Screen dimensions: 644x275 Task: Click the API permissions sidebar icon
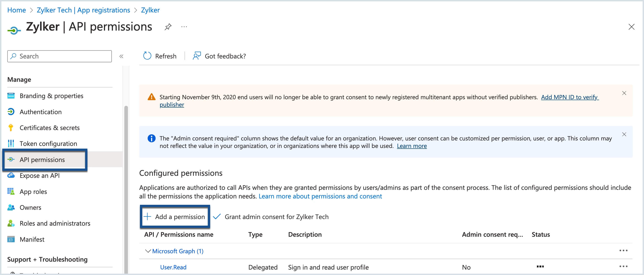pos(11,159)
